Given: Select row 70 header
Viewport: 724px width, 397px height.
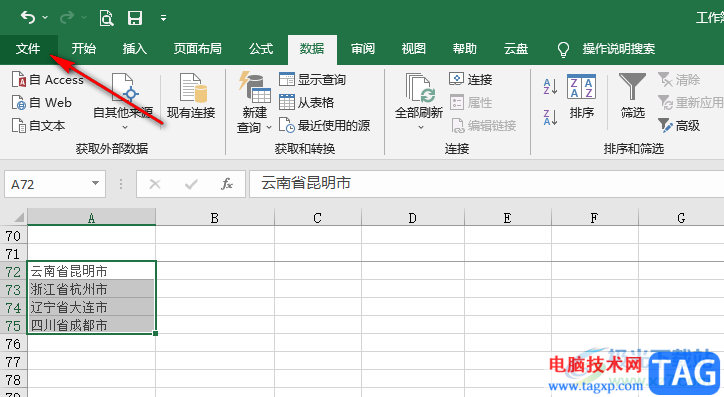Looking at the screenshot, I should pos(13,236).
